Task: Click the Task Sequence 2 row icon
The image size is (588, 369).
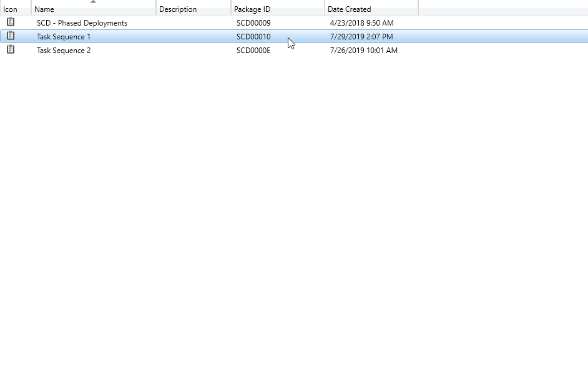Action: tap(11, 49)
